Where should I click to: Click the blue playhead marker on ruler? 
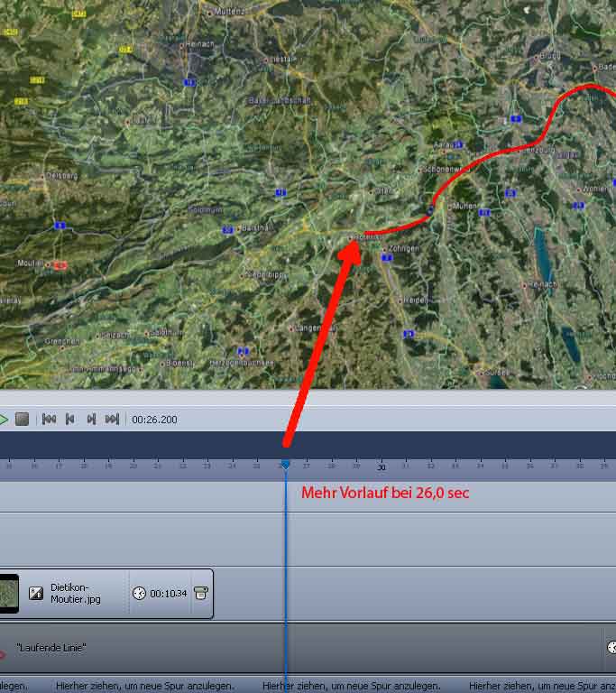tap(285, 464)
